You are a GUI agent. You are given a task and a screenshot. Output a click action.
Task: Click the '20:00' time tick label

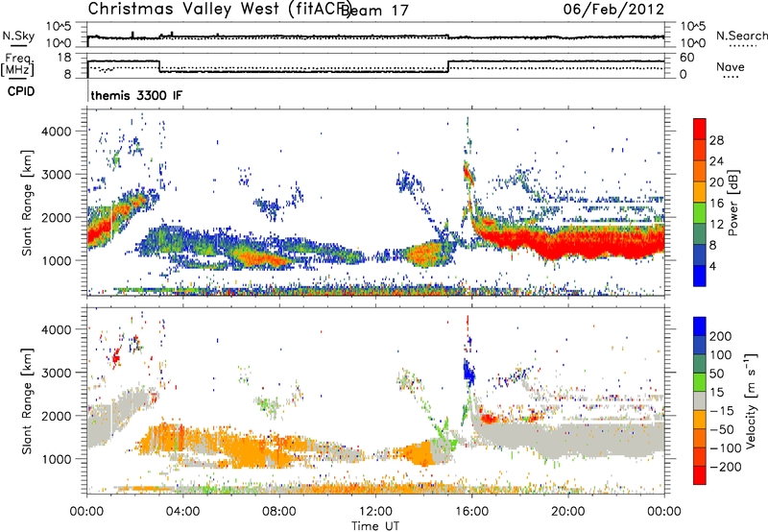tap(567, 511)
